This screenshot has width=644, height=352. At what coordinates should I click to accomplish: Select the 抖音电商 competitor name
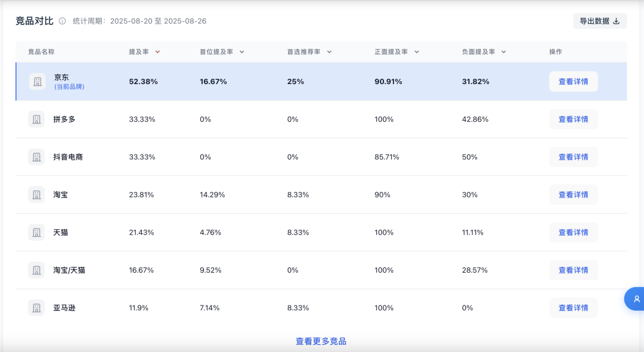[68, 157]
